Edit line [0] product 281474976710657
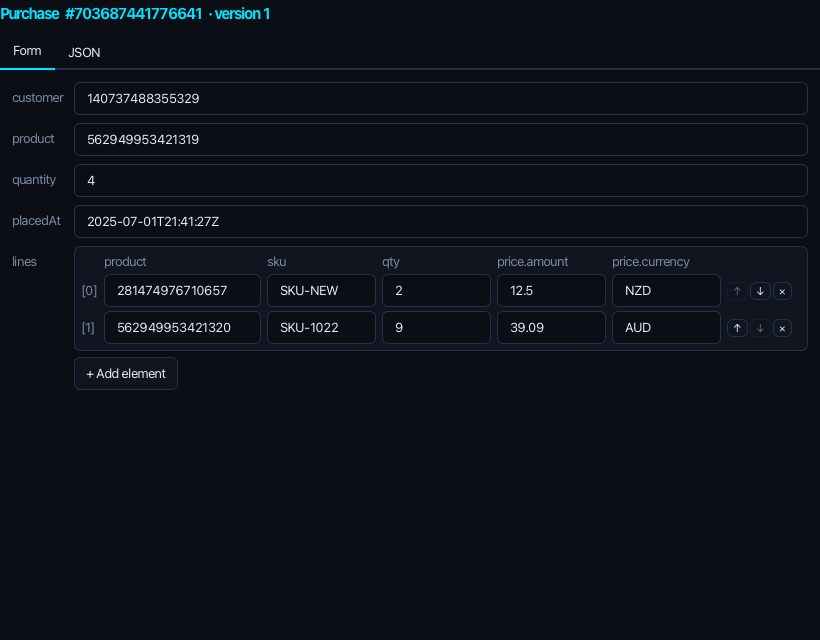The height and width of the screenshot is (640, 820). [183, 291]
